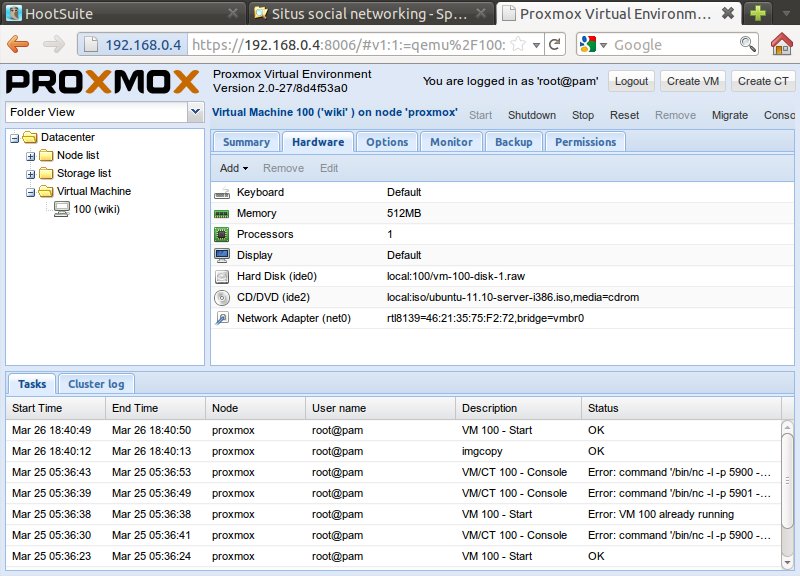800x576 pixels.
Task: Switch to the Backup tab
Action: [514, 142]
